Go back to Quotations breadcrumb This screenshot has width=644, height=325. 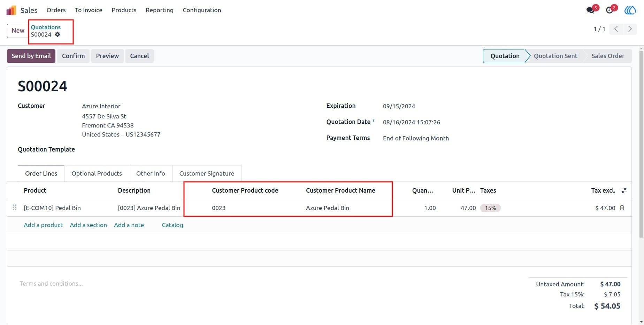click(x=46, y=27)
